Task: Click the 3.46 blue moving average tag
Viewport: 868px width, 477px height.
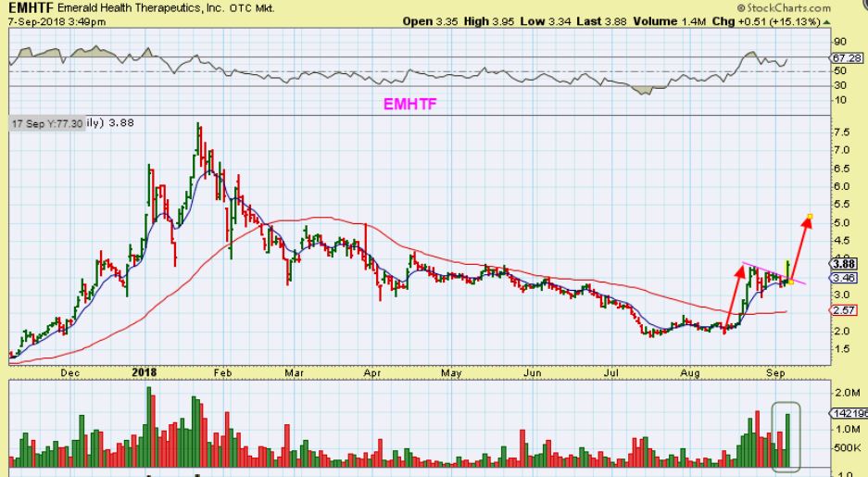Action: click(845, 278)
